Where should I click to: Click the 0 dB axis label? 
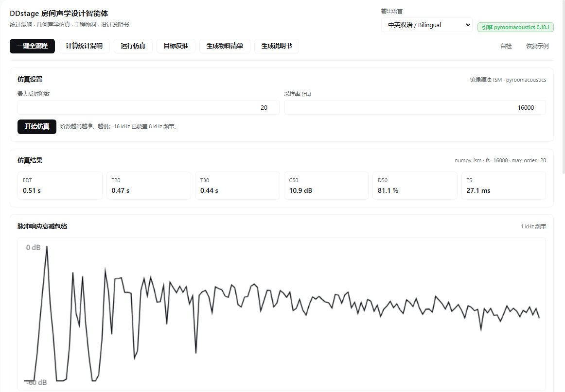pyautogui.click(x=33, y=248)
